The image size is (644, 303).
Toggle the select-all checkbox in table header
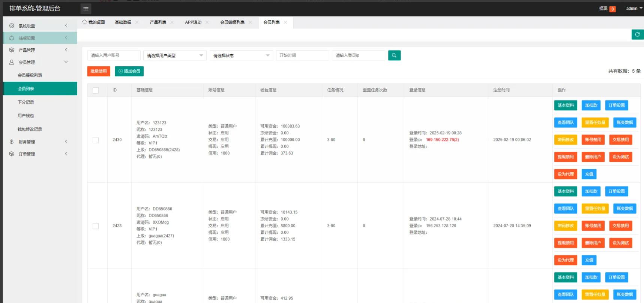coord(96,90)
